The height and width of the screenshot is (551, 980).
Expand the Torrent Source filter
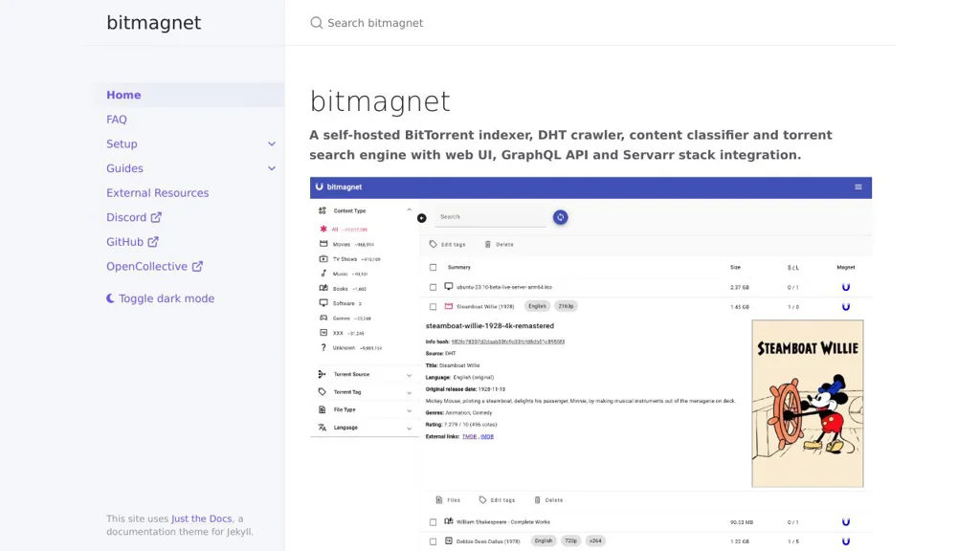pyautogui.click(x=365, y=374)
